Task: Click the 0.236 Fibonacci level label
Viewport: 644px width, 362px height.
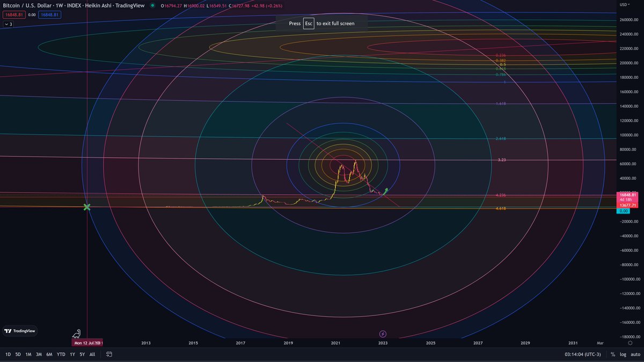Action: [501, 55]
